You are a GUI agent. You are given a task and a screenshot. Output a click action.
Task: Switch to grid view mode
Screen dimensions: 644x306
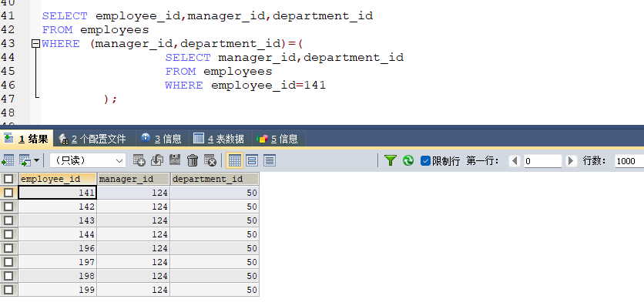234,160
